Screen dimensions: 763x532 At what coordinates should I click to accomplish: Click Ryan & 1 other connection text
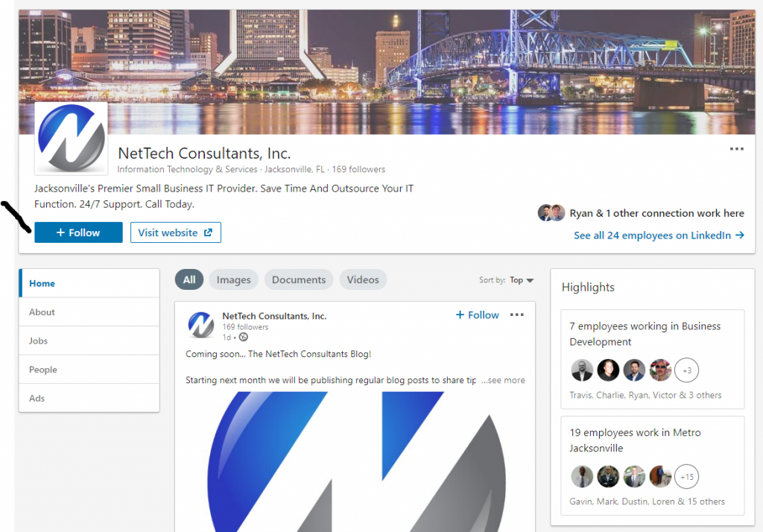pyautogui.click(x=657, y=213)
